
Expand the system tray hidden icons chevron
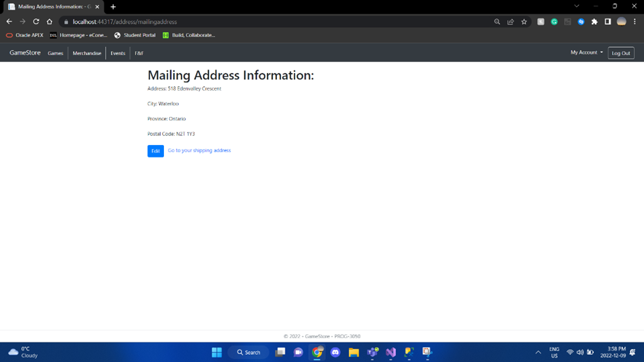[538, 352]
